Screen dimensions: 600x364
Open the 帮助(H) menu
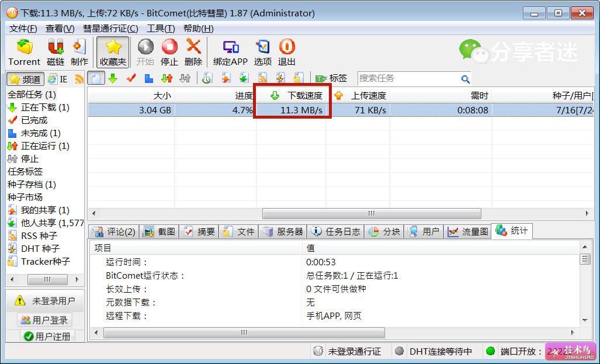click(x=198, y=29)
